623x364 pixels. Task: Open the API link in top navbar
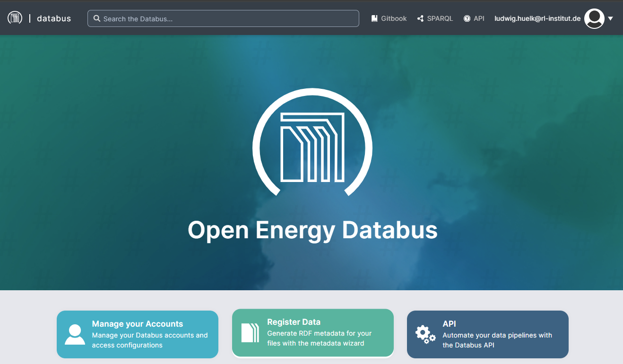[479, 18]
